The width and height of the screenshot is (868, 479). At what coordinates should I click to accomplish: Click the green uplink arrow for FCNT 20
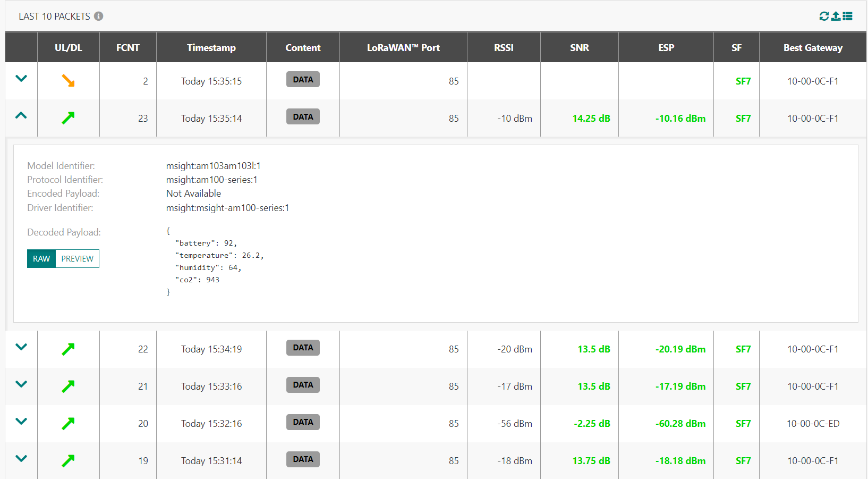click(68, 424)
